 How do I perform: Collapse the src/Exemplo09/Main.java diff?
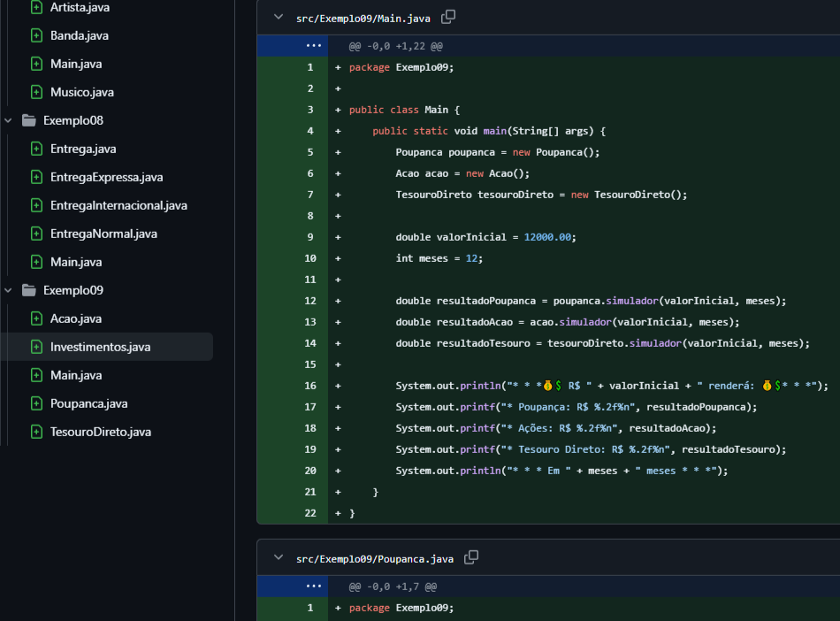(x=278, y=17)
